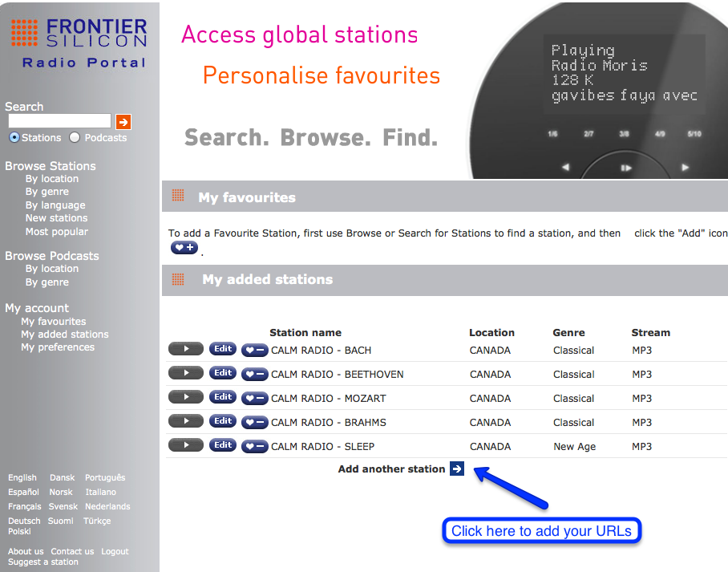Click the Add another station arrow icon
Viewport: 728px width, 572px height.
coord(457,469)
